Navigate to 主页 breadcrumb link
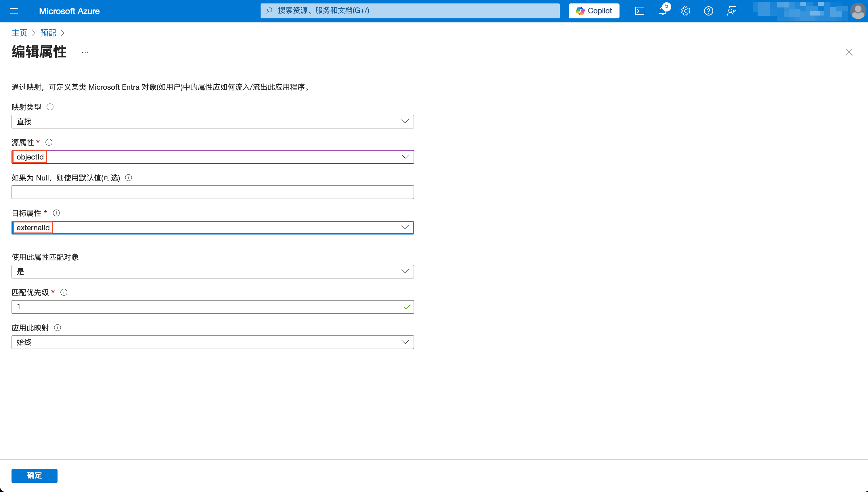The height and width of the screenshot is (492, 868). point(19,33)
